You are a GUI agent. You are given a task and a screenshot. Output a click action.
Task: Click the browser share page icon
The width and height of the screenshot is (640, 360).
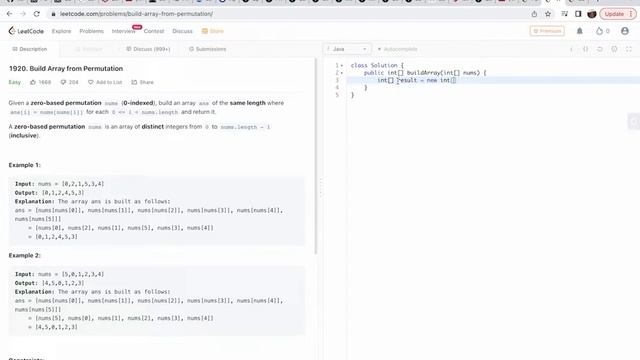[x=534, y=14]
